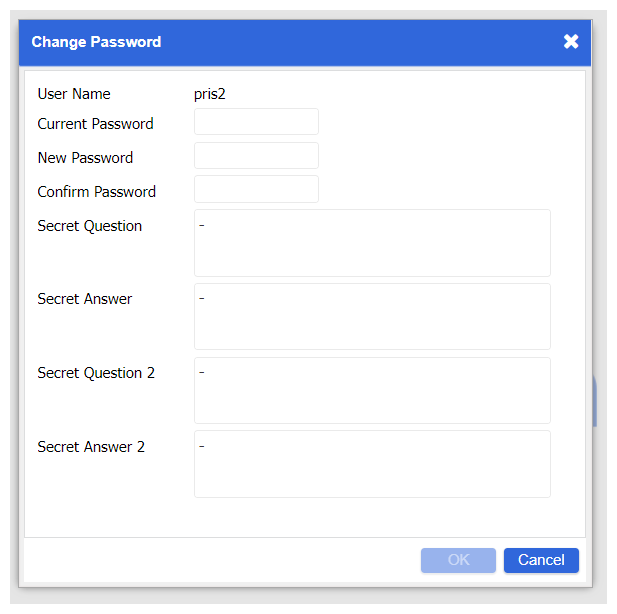Viewport: 617px width, 614px height.
Task: Click the Secret Answer label text
Action: coord(84,299)
